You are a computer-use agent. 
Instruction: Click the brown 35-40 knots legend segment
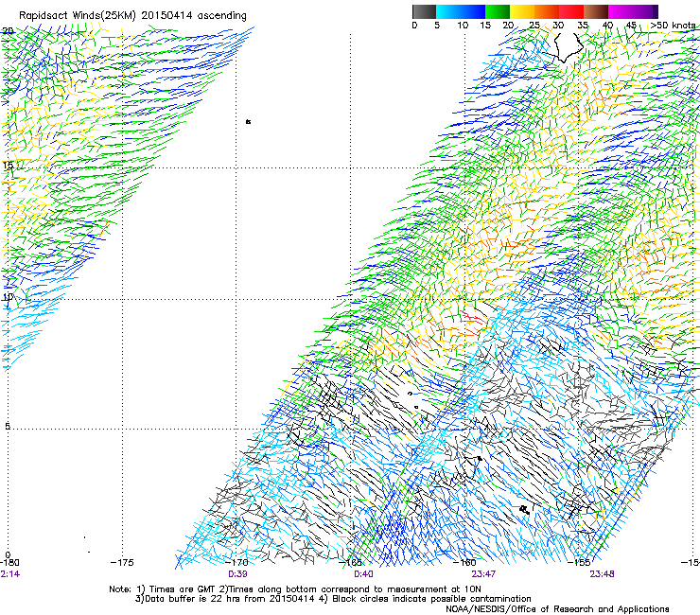coord(596,11)
